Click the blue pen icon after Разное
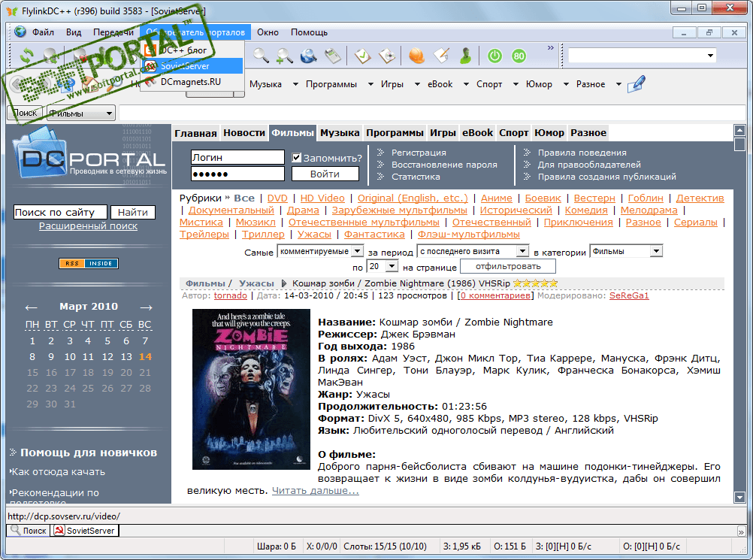Screen dimensions: 753x560 click(x=637, y=83)
